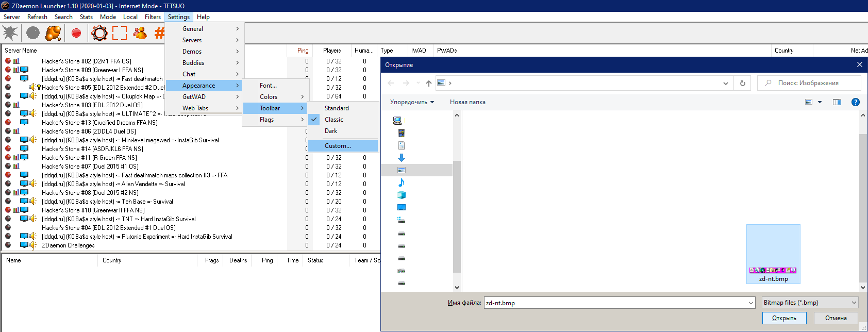Image resolution: width=868 pixels, height=332 pixels.
Task: Refresh the file dialog address bar
Action: 743,83
